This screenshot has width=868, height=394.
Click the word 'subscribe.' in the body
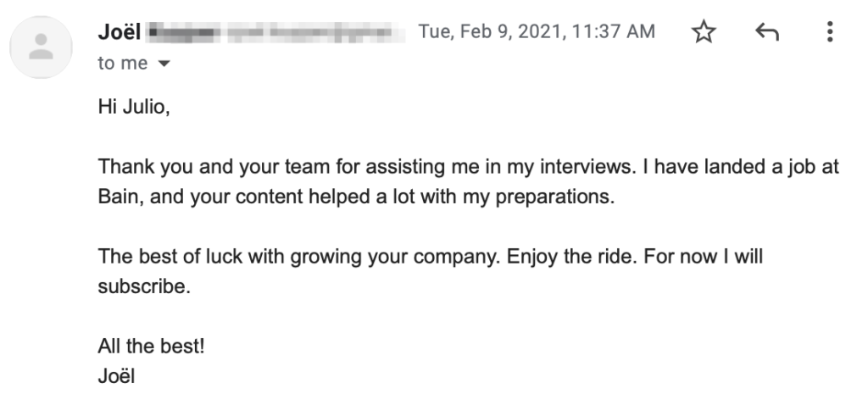(x=144, y=286)
